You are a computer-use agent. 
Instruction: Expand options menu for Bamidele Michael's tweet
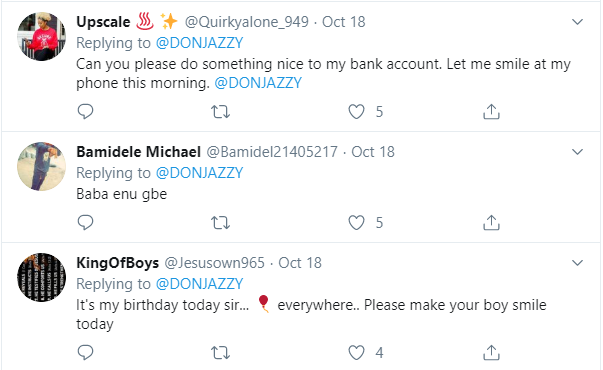pyautogui.click(x=577, y=152)
